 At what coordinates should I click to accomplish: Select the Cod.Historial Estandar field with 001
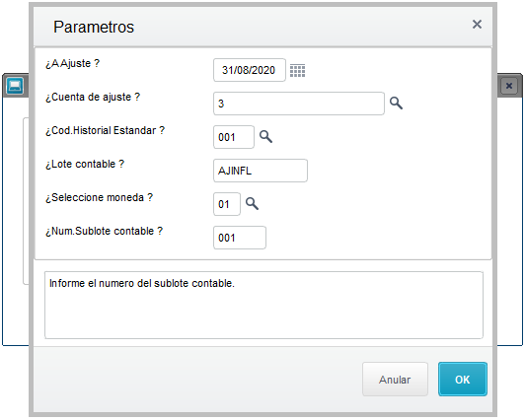[234, 137]
